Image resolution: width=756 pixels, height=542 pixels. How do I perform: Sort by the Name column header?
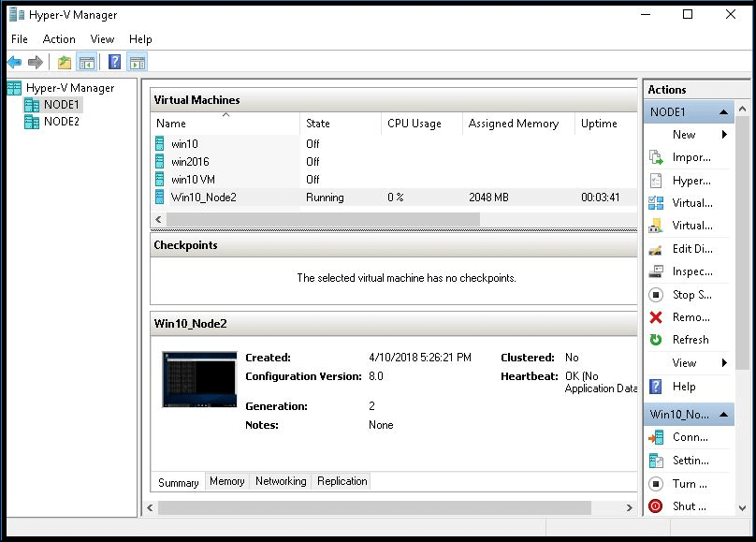[225, 124]
